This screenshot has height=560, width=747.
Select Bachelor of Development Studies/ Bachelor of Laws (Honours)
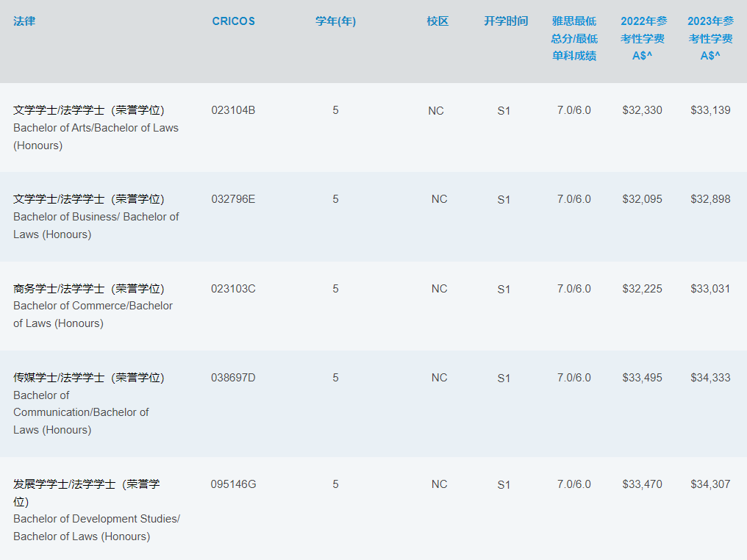pyautogui.click(x=97, y=528)
